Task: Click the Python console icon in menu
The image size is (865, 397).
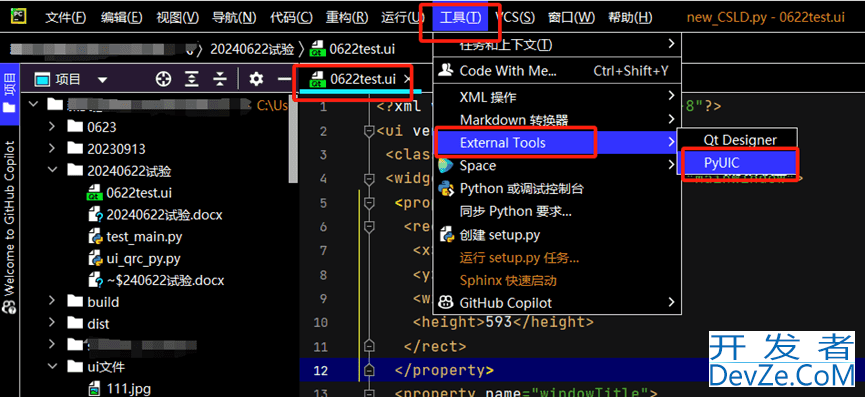Action: [x=445, y=189]
